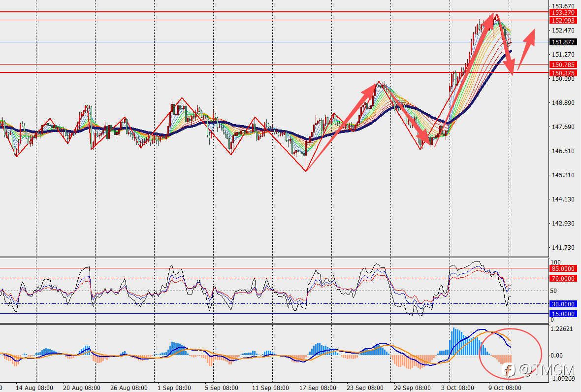Select the 152.993 red price tag
This screenshot has height=392, width=581.
coord(563,21)
